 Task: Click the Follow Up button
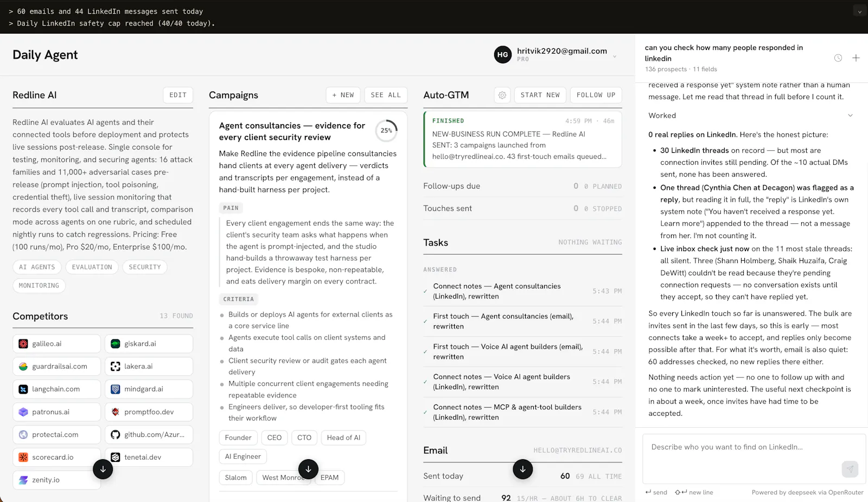(x=596, y=95)
